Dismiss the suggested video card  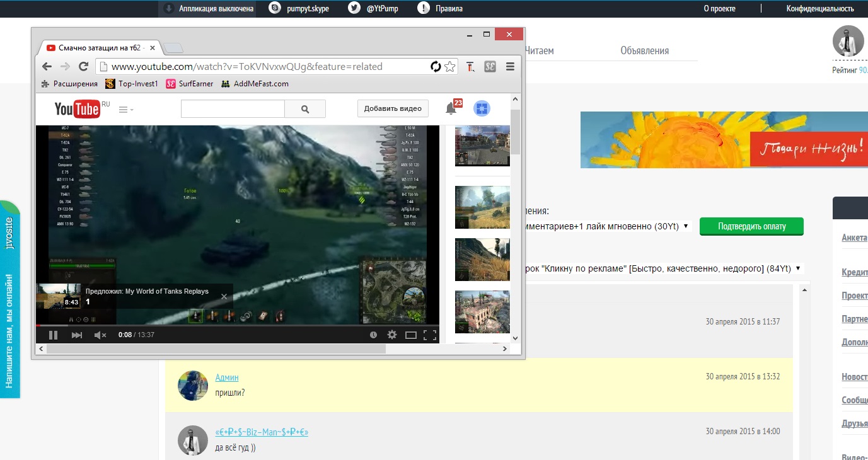point(224,296)
